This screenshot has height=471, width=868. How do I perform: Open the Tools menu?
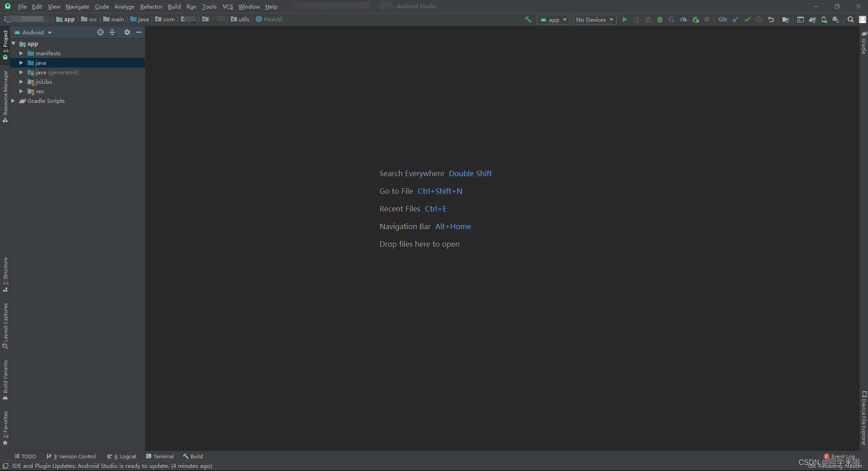click(x=209, y=7)
